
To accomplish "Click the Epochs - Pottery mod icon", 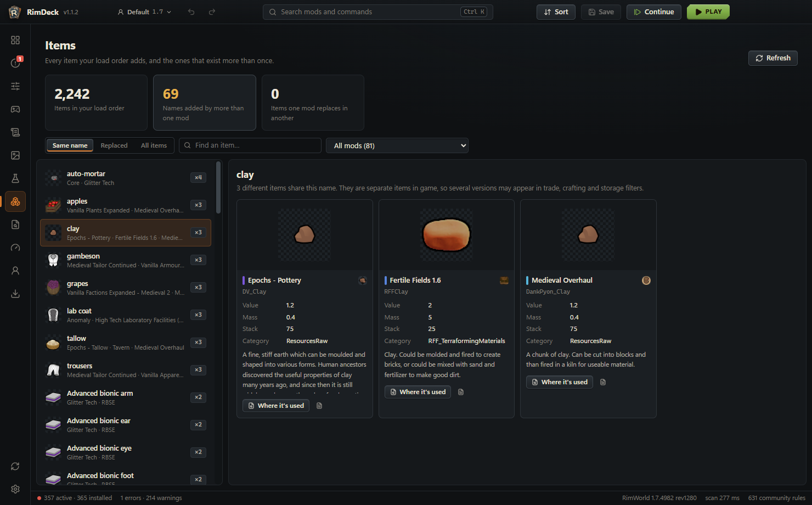I will click(x=363, y=280).
